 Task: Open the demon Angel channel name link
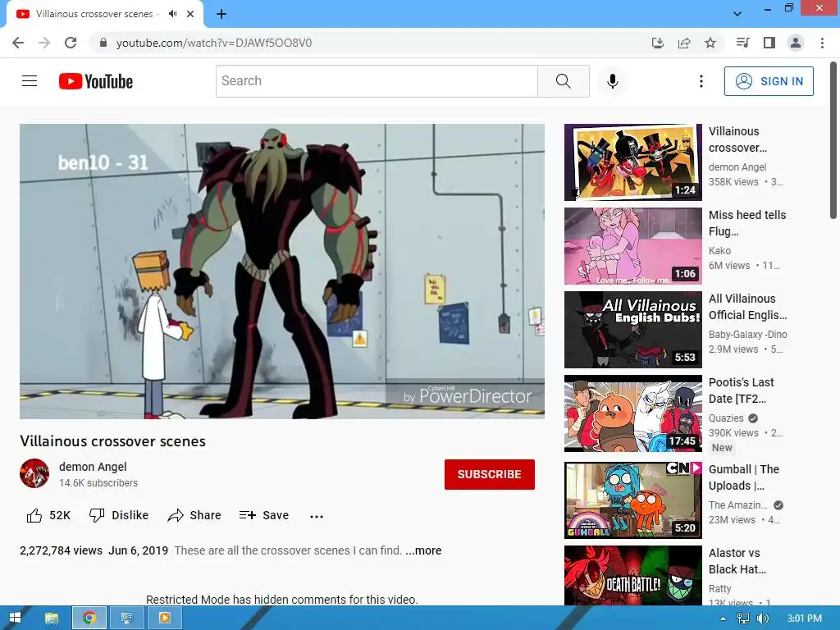click(x=93, y=467)
